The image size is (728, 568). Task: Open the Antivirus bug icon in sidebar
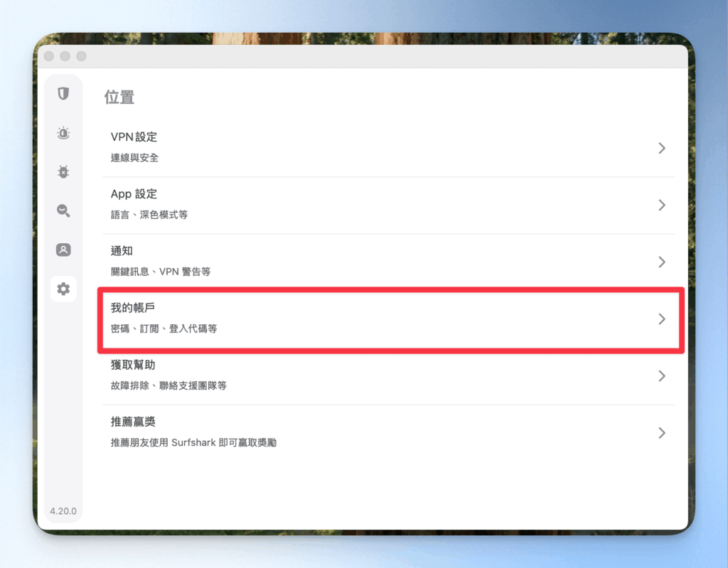(x=63, y=172)
